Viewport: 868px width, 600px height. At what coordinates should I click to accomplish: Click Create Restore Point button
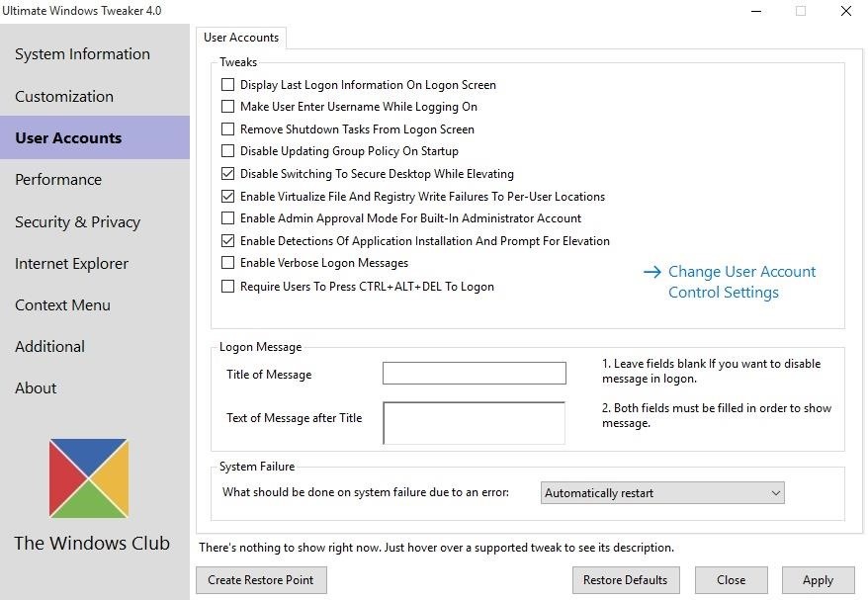[x=261, y=580]
